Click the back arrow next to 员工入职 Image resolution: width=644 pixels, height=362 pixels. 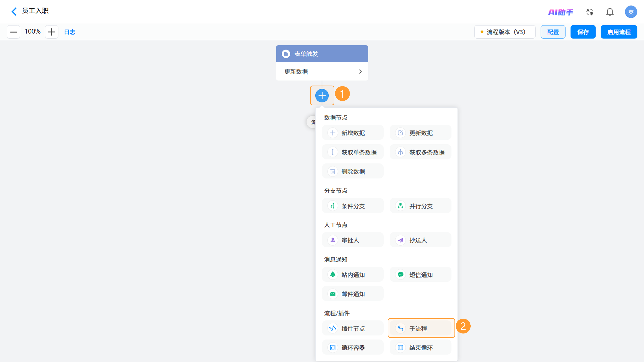point(14,12)
